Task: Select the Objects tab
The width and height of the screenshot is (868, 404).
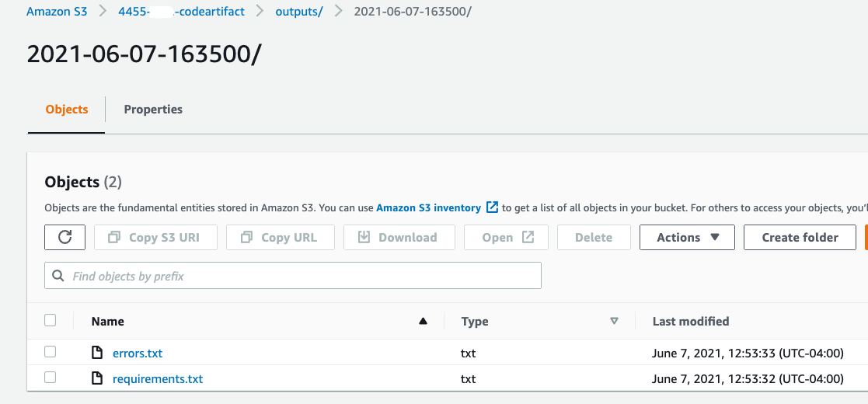Action: pos(66,110)
